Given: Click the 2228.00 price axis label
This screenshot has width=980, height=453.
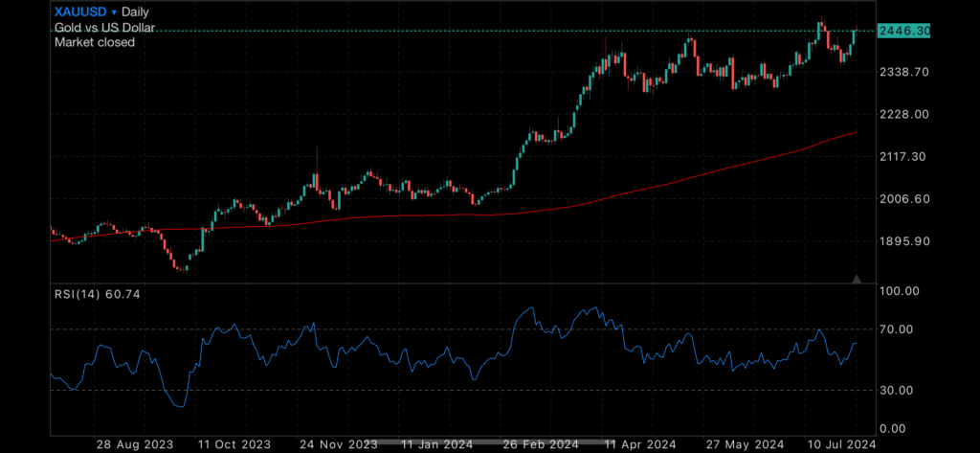Looking at the screenshot, I should pos(903,115).
